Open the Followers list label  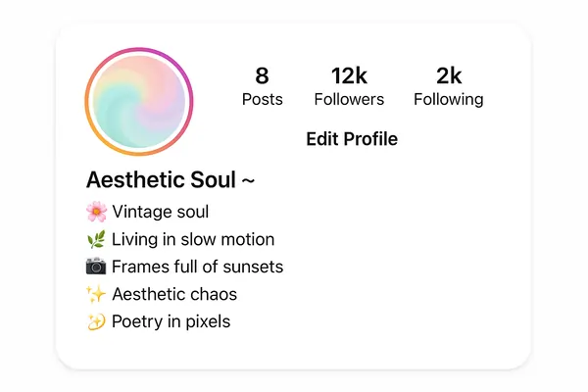(x=349, y=99)
